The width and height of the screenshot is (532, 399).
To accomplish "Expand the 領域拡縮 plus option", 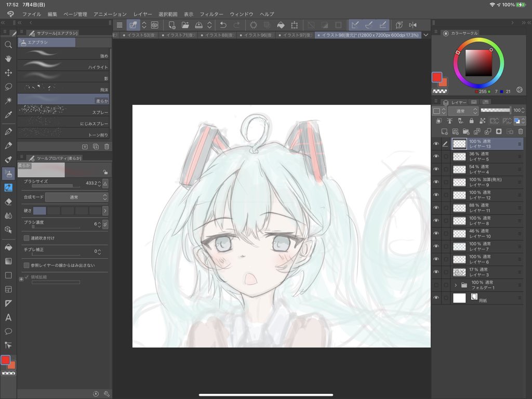I will (21, 279).
